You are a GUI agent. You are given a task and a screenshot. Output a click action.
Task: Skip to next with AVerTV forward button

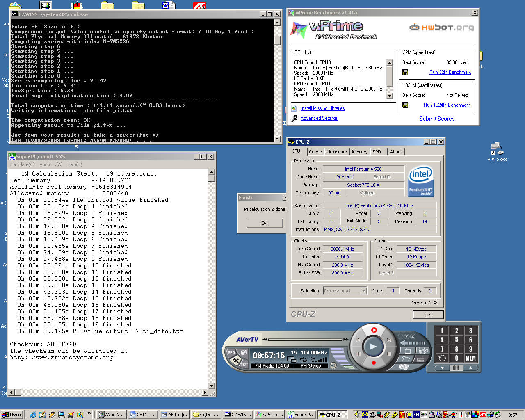pyautogui.click(x=389, y=340)
